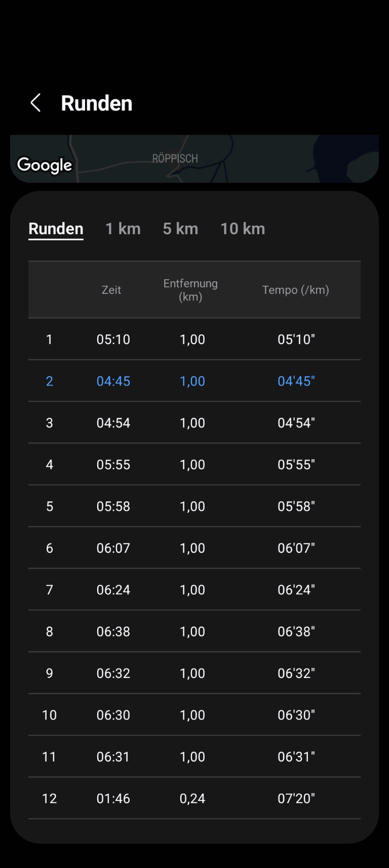Click the Tempo (/km) column header
389x868 pixels.
click(296, 290)
